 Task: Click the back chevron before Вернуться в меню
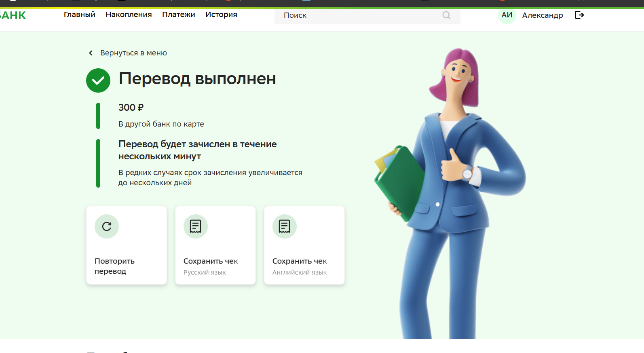91,53
